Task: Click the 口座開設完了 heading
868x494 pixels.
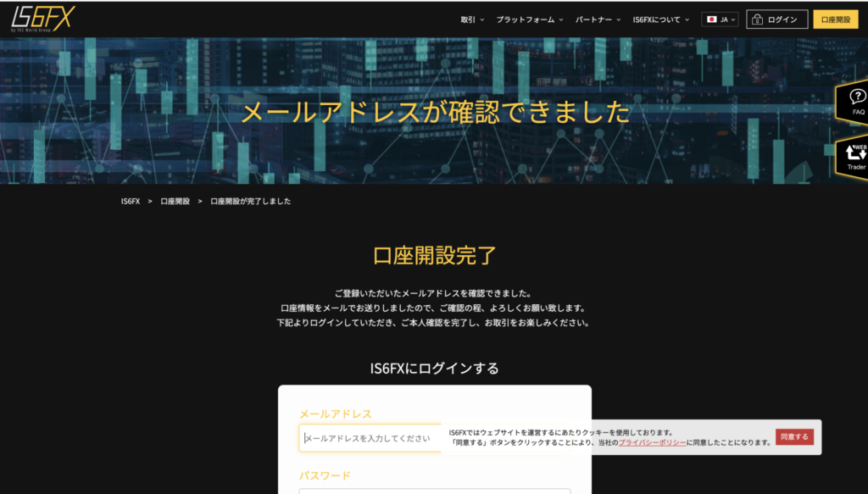Action: click(435, 255)
